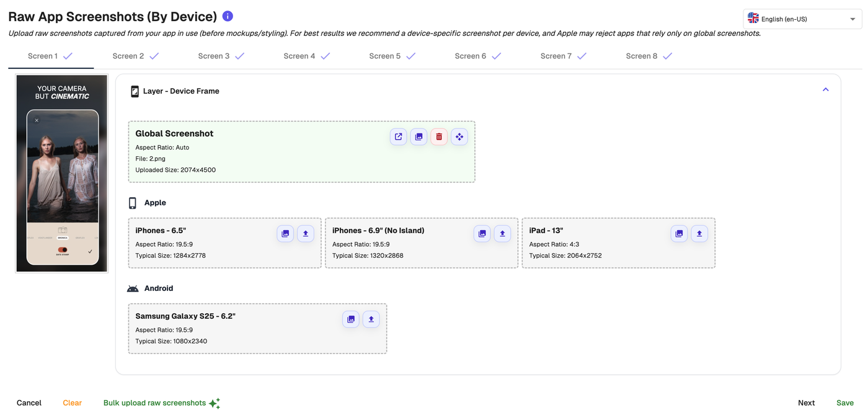Collapse the Layer - Device Frame panel
Image resolution: width=868 pixels, height=418 pixels.
pyautogui.click(x=825, y=90)
